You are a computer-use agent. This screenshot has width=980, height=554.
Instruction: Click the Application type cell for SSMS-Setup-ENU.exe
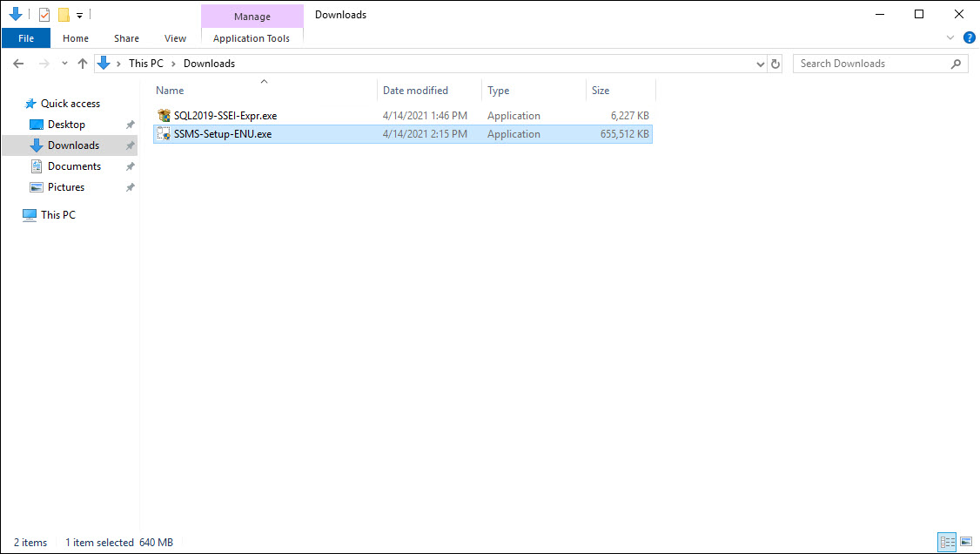(x=513, y=134)
